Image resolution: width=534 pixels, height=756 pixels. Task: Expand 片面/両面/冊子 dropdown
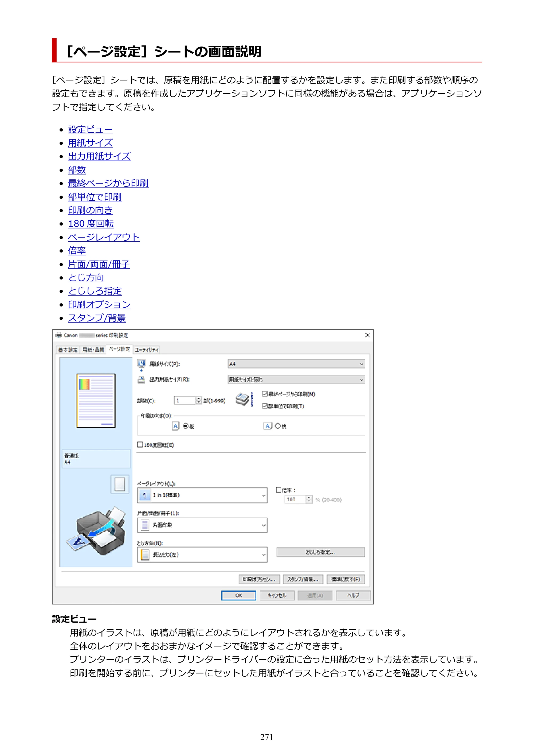pyautogui.click(x=202, y=525)
